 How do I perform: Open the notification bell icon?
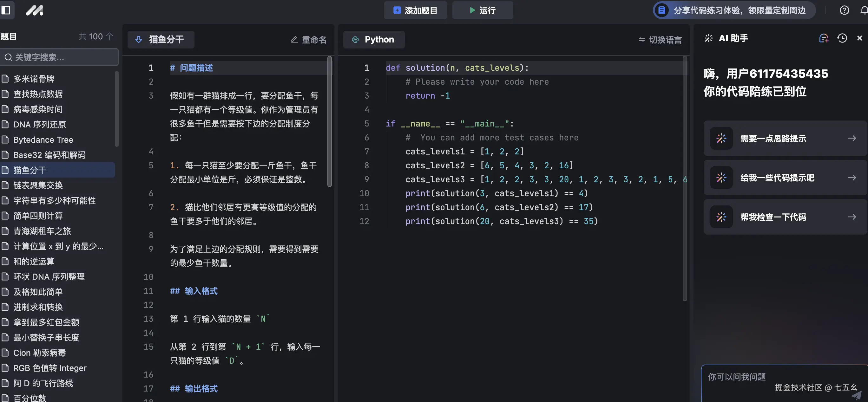(x=864, y=10)
